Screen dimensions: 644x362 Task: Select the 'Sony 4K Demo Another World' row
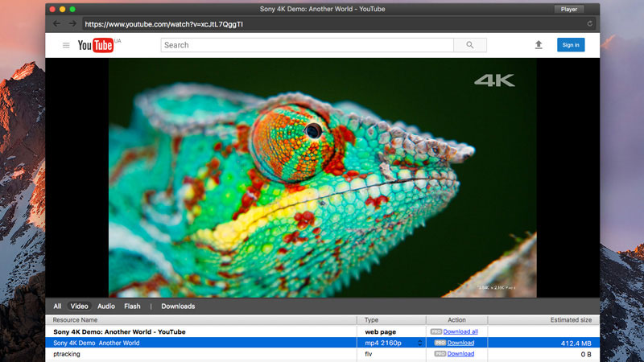click(323, 343)
